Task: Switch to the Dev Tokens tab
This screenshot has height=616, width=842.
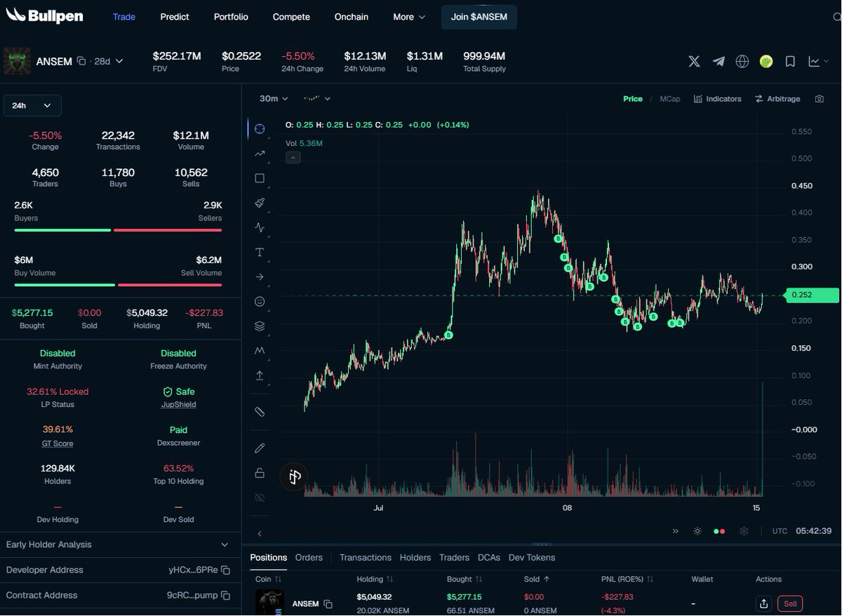Action: pyautogui.click(x=532, y=558)
